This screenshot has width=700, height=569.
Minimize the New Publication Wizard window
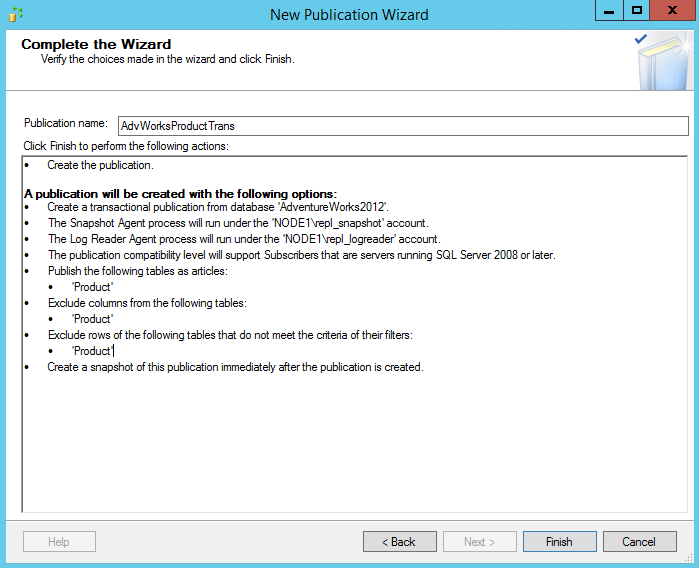[x=607, y=11]
